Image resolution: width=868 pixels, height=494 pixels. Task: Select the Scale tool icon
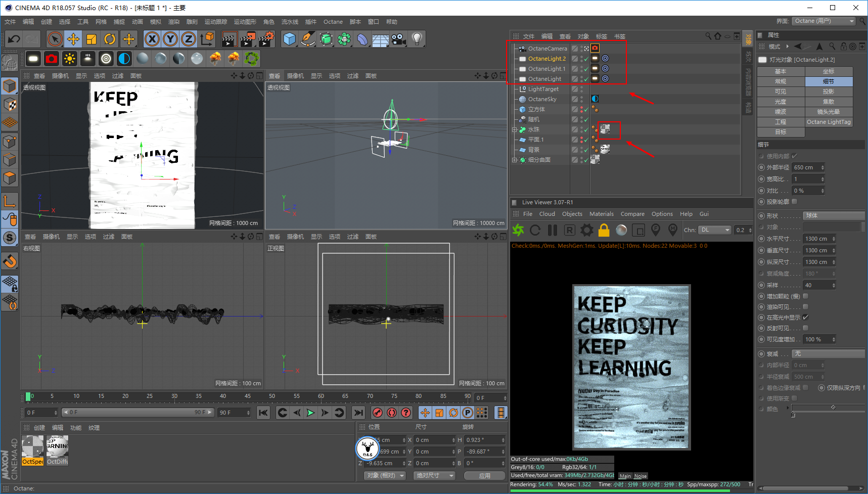(92, 39)
